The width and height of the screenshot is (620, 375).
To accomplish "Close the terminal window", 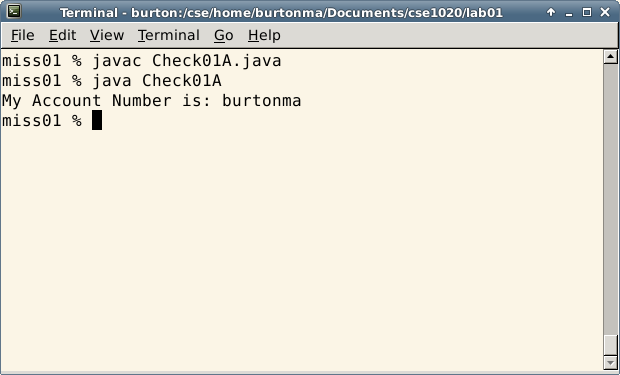I will pos(605,12).
